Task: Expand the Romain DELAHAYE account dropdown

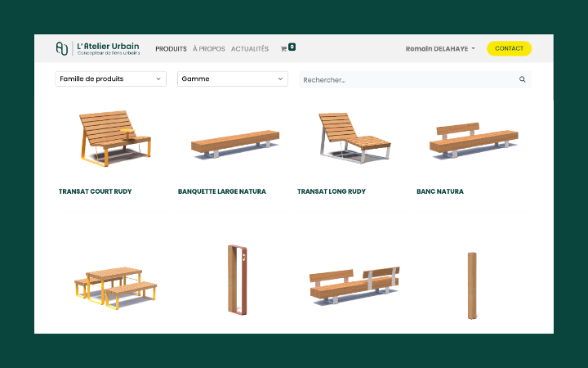Action: 440,49
